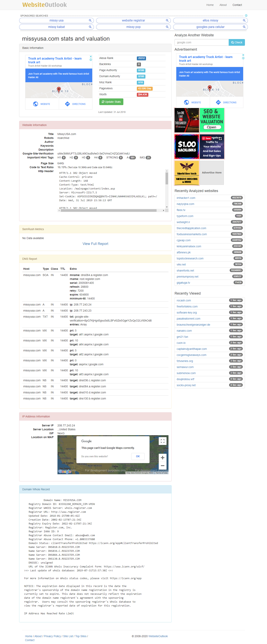
Task: Click the HTTP header scroll down arrow
Action: coord(167,207)
